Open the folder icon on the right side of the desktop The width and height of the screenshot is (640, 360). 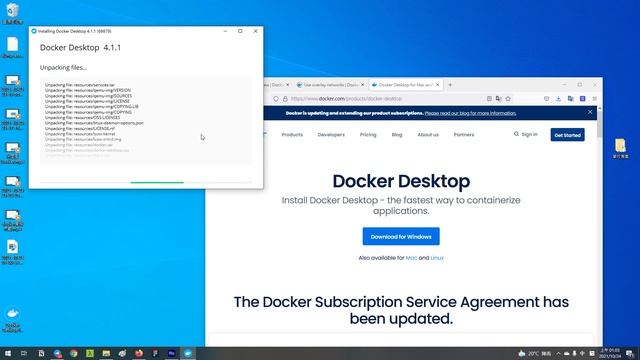tap(620, 148)
